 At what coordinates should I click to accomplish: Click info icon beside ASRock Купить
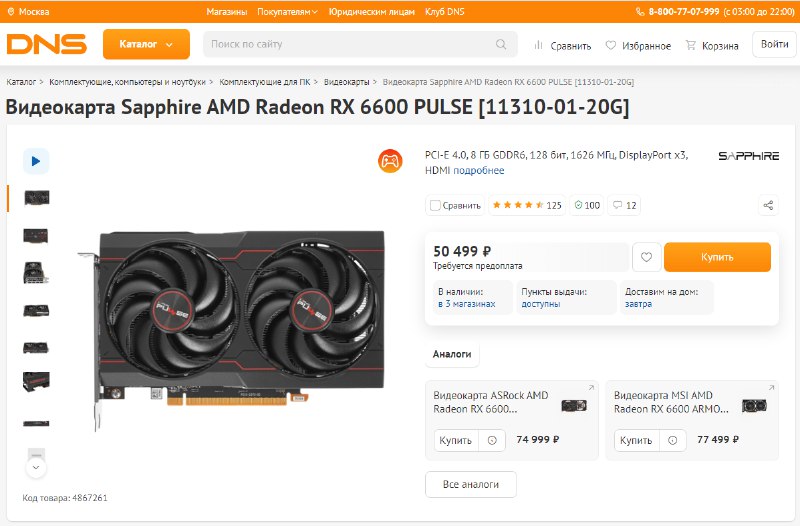492,440
